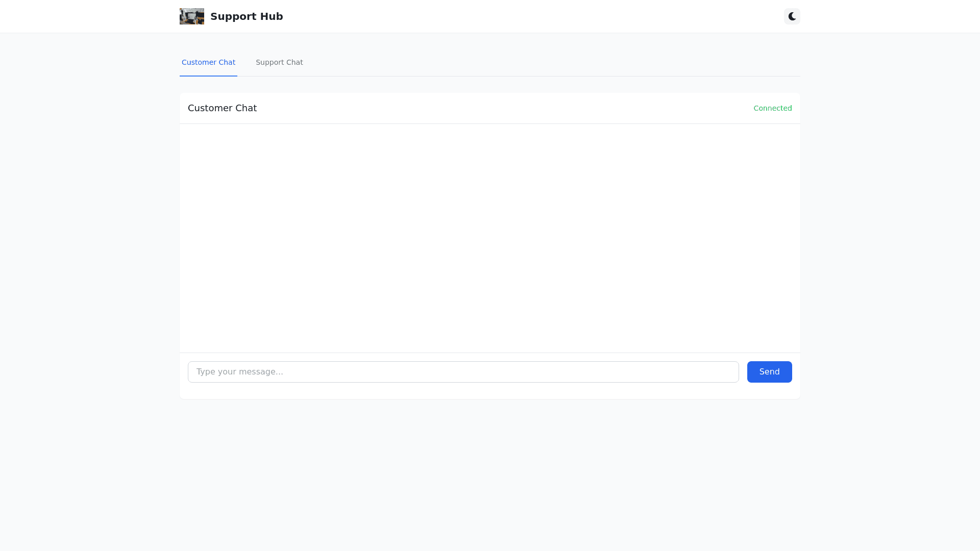The width and height of the screenshot is (980, 551).
Task: Return home via Support Hub brand name
Action: coord(247,16)
